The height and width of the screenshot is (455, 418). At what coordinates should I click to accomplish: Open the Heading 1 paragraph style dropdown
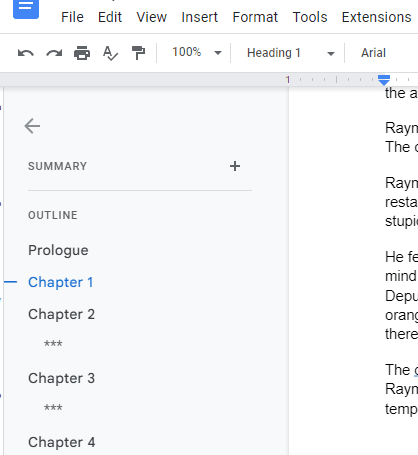click(290, 53)
